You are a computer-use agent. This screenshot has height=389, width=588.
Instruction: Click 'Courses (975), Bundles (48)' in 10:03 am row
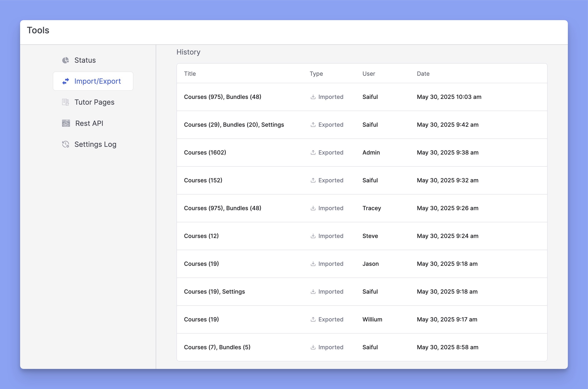point(223,97)
